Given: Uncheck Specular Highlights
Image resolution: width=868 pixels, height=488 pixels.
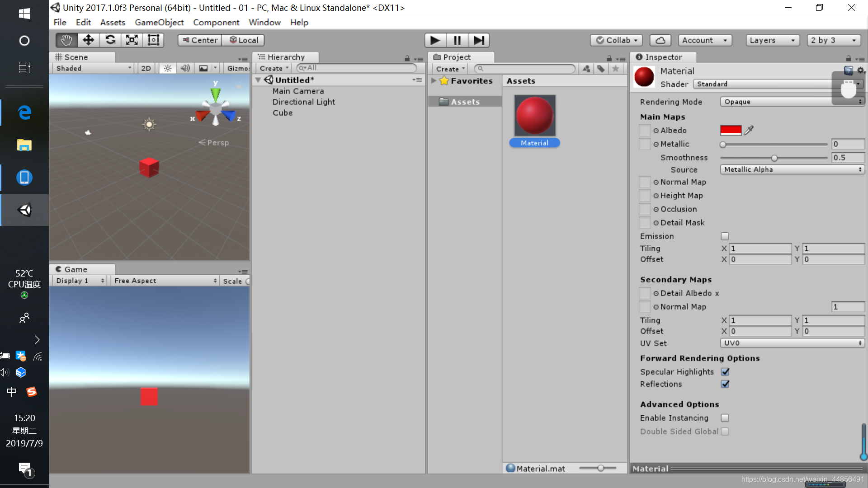Looking at the screenshot, I should pyautogui.click(x=725, y=371).
